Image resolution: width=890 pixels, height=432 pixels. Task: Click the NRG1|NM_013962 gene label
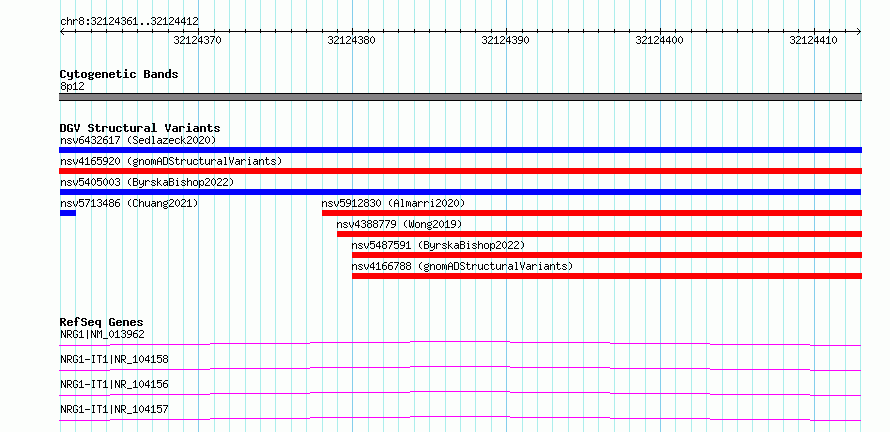[102, 334]
